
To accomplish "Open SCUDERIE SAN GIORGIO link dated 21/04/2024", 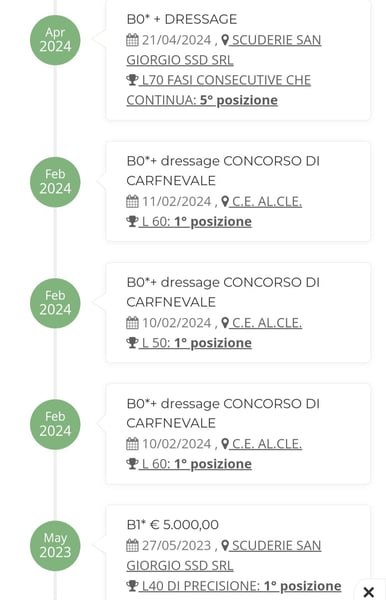I will [x=224, y=50].
